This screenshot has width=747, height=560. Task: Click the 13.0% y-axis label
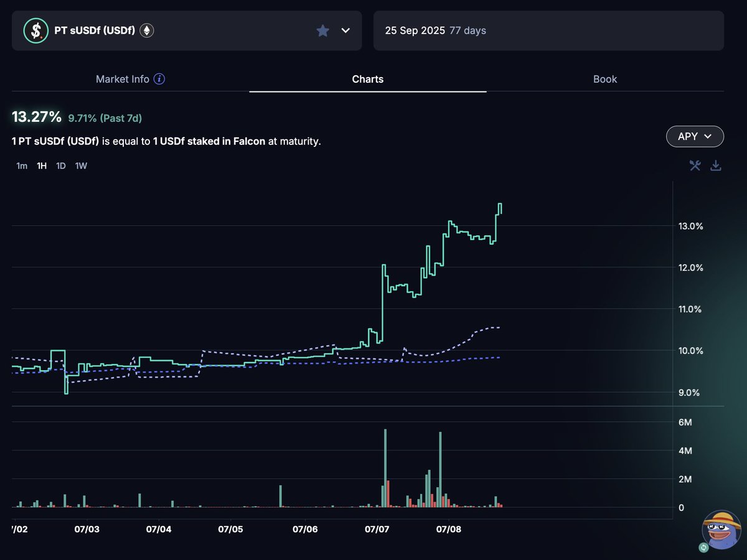691,226
